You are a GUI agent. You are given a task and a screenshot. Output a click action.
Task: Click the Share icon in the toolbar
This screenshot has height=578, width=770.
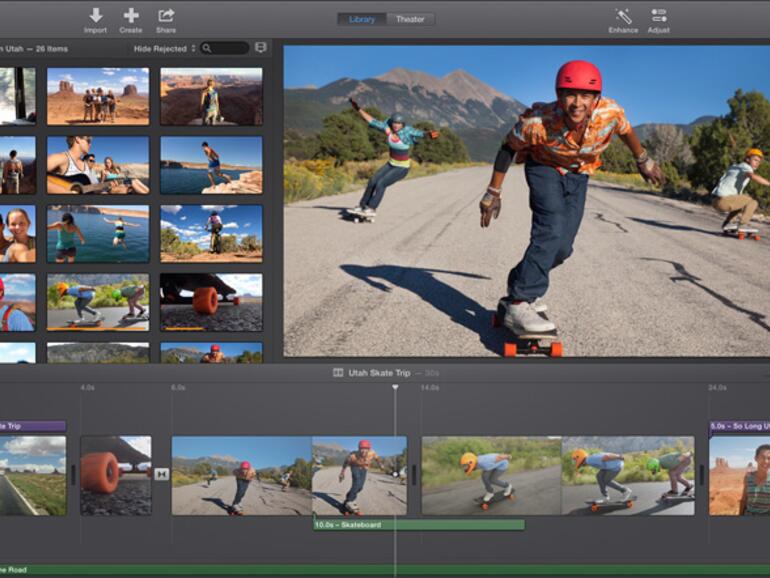[x=166, y=15]
